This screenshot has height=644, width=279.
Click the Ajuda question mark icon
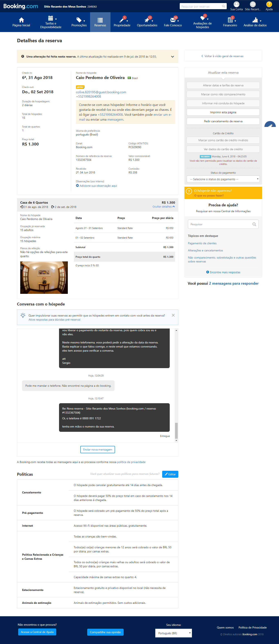269,4
